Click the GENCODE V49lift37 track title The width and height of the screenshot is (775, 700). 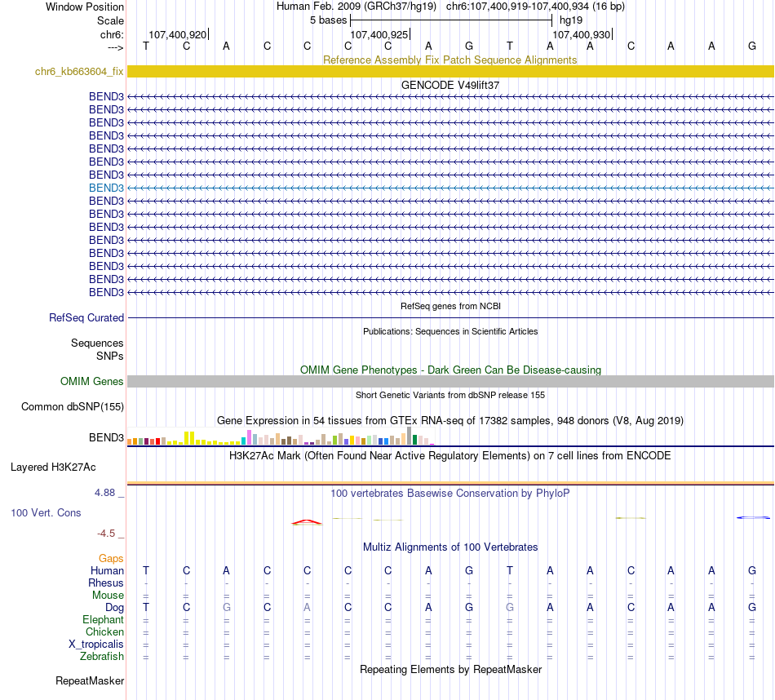pos(450,85)
